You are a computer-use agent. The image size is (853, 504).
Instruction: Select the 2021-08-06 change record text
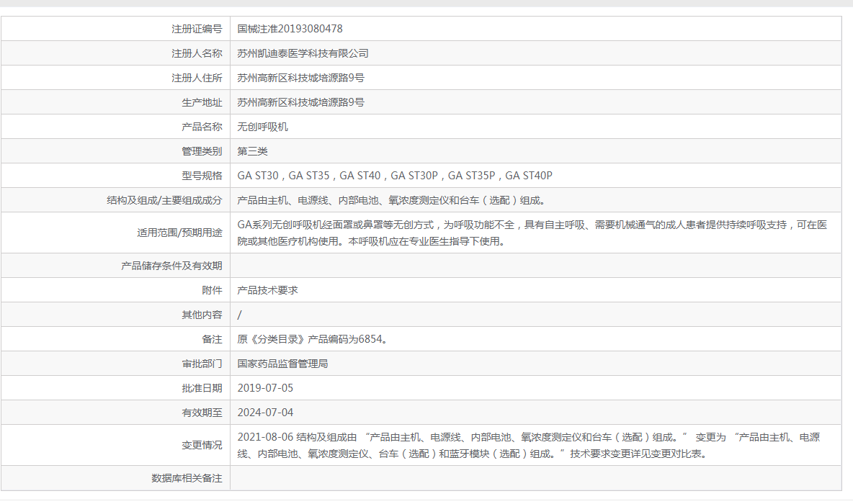coord(529,445)
